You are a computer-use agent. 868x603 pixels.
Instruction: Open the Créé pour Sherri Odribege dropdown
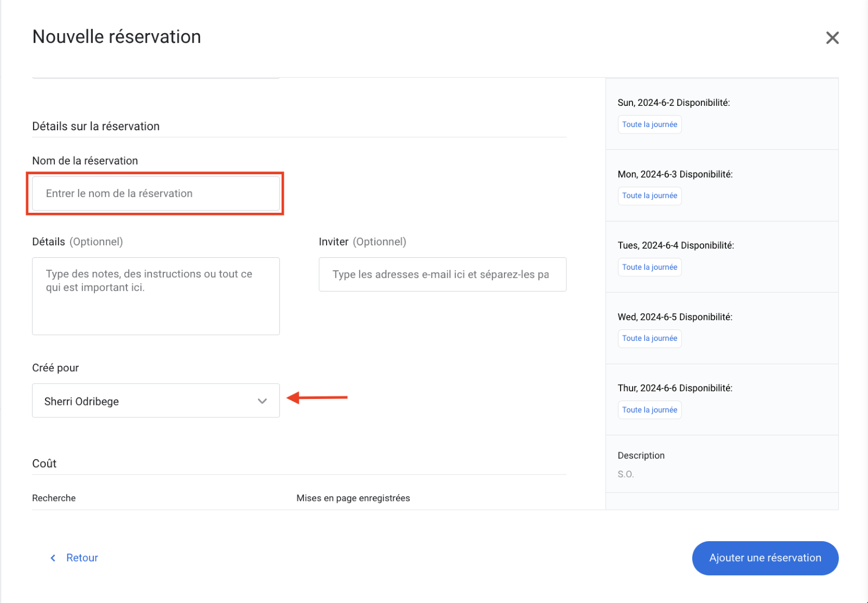[146, 401]
